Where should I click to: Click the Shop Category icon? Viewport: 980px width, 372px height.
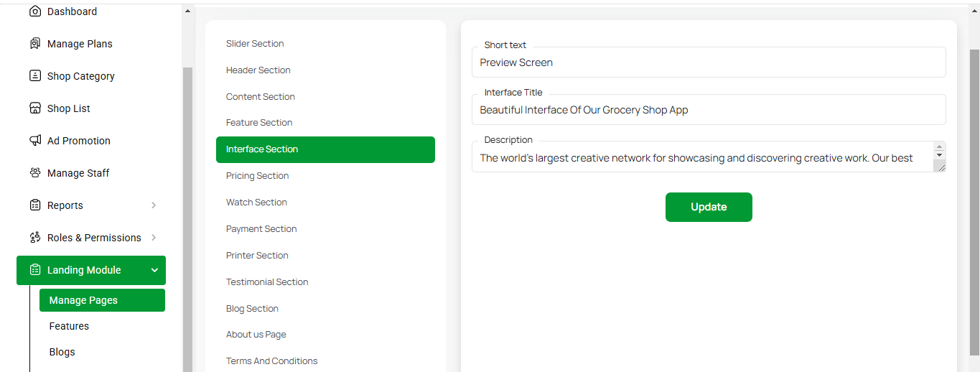pyautogui.click(x=34, y=76)
